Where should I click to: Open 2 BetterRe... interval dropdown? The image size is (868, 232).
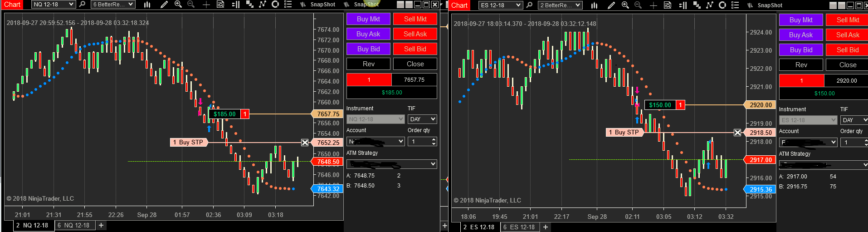click(x=560, y=5)
